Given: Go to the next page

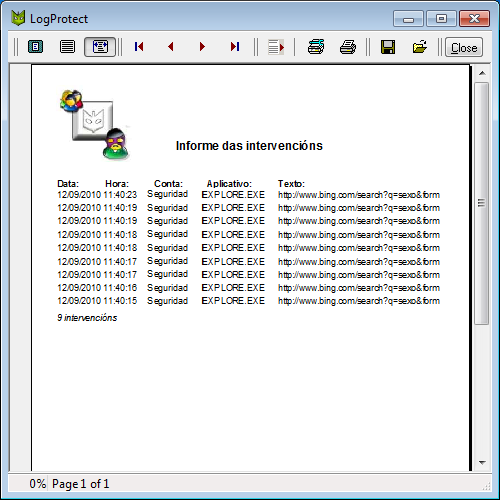Looking at the screenshot, I should [x=202, y=47].
